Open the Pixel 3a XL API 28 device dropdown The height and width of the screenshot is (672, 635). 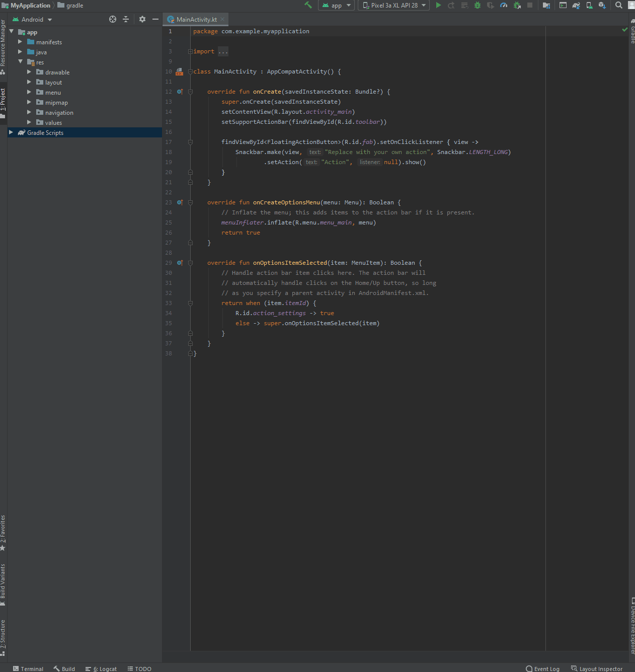pyautogui.click(x=394, y=6)
